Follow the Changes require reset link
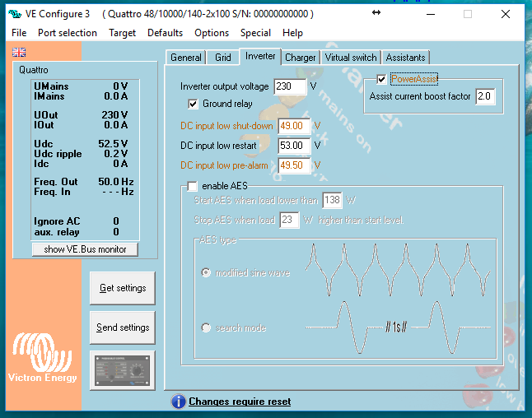Image resolution: width=532 pixels, height=418 pixels. [x=240, y=402]
